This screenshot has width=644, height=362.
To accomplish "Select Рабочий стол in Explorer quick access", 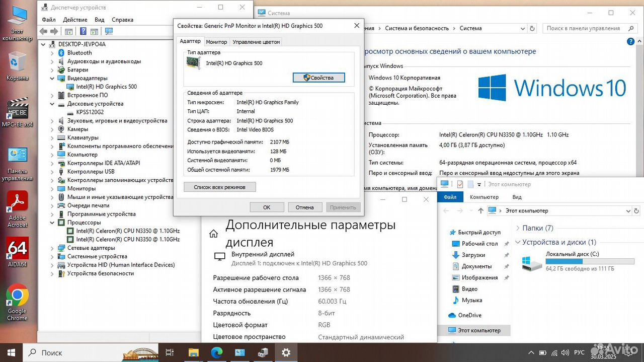I will point(479,244).
